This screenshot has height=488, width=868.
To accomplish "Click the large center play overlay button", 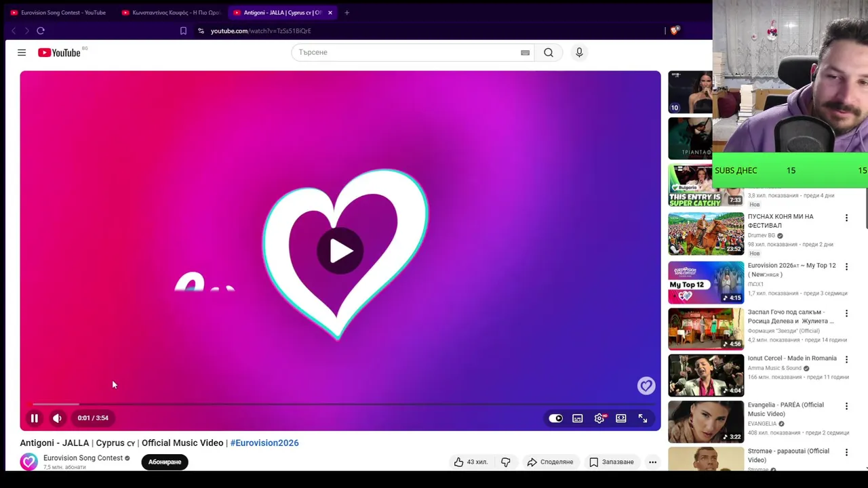I will point(340,251).
